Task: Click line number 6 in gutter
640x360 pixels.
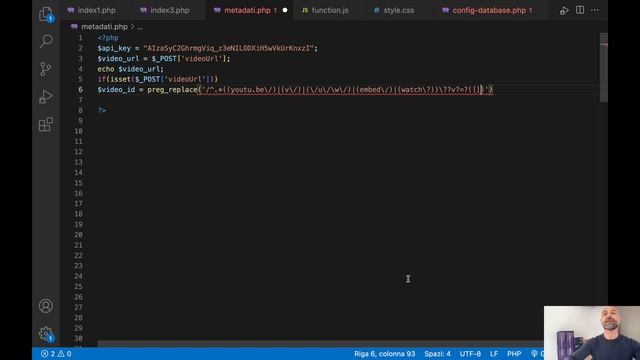Action: point(80,90)
